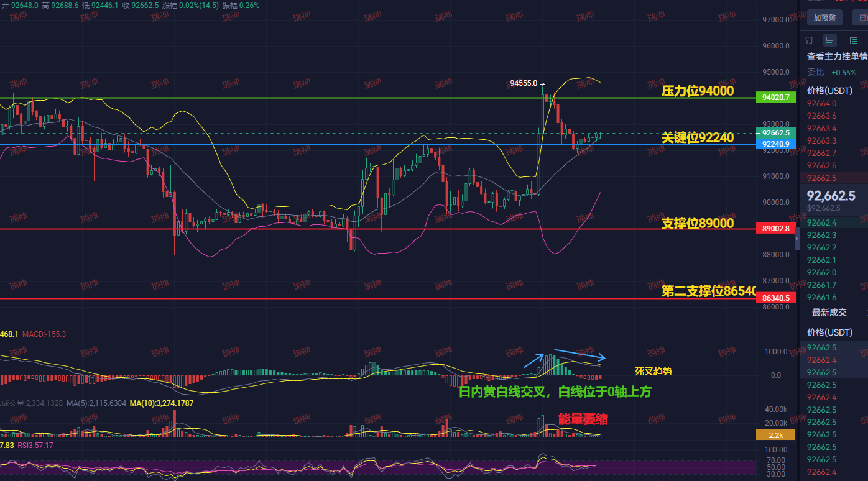Image resolution: width=868 pixels, height=481 pixels.
Task: Select ask price 92663.3 in order book
Action: pyautogui.click(x=821, y=140)
